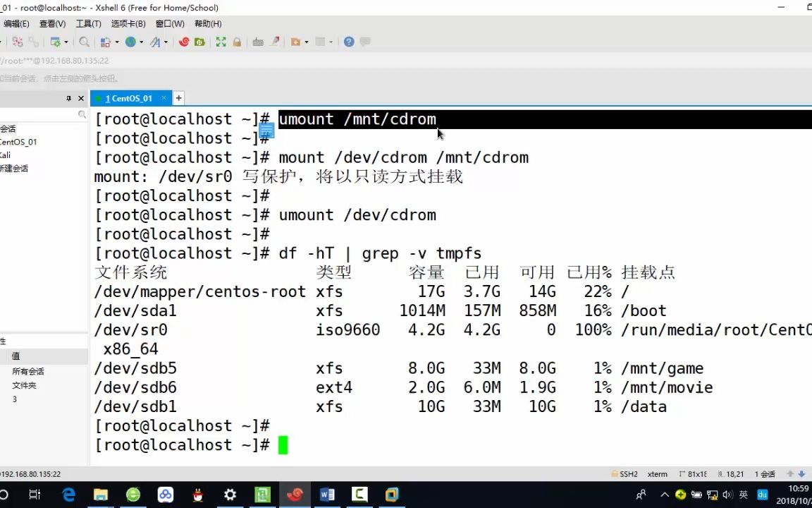Select the CentOS_01 session in tree

[x=18, y=142]
